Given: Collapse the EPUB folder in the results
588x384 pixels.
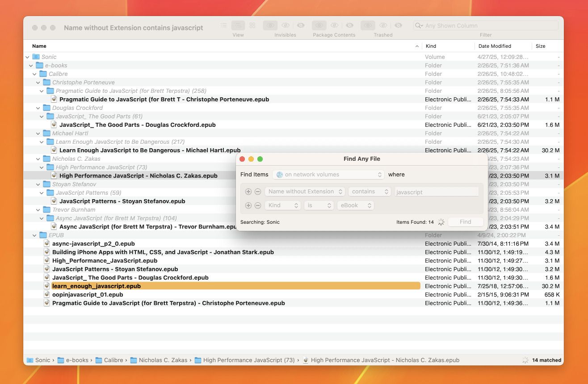Looking at the screenshot, I should click(x=34, y=235).
